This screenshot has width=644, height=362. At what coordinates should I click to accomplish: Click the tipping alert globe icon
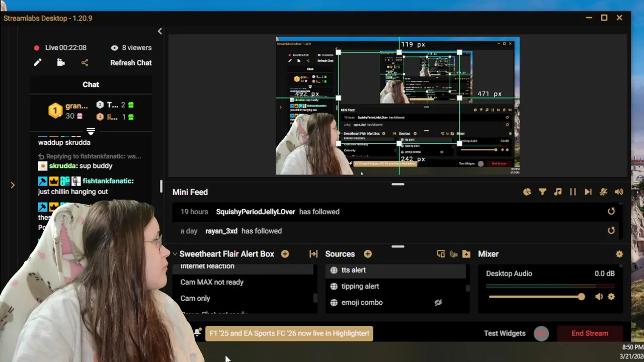tap(334, 286)
